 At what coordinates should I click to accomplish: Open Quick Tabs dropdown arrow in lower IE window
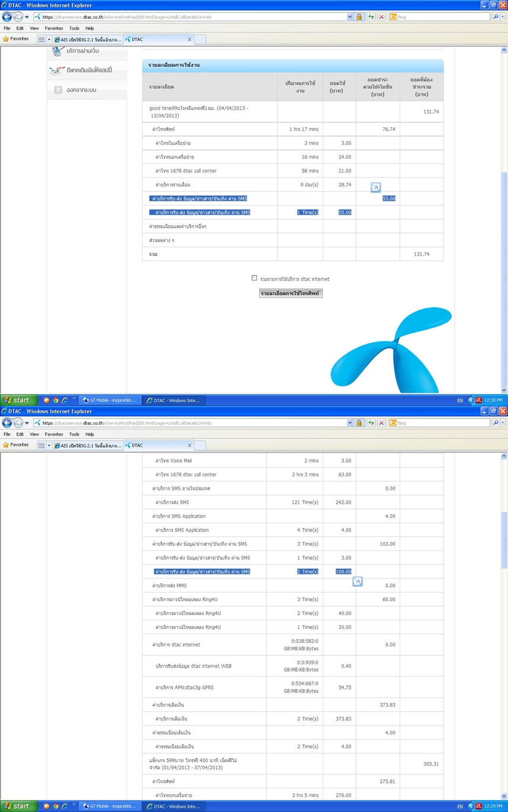pyautogui.click(x=49, y=445)
